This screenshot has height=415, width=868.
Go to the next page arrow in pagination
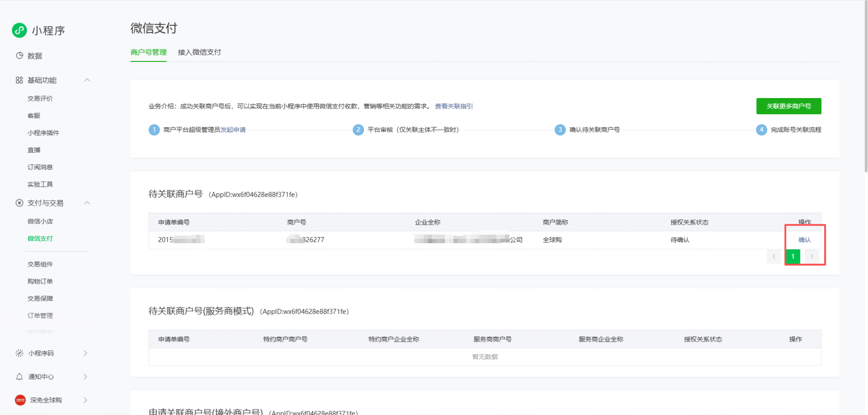pyautogui.click(x=812, y=257)
